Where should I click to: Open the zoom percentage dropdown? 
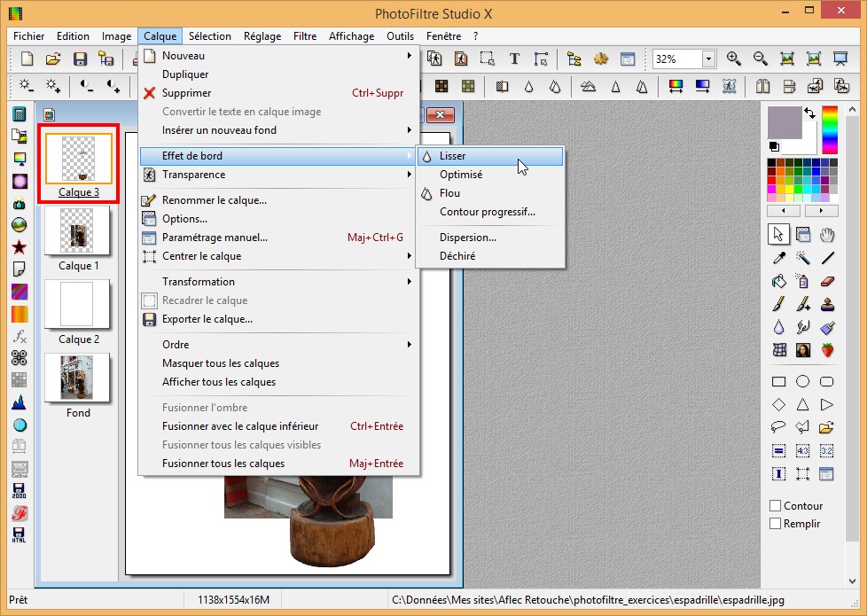click(708, 59)
